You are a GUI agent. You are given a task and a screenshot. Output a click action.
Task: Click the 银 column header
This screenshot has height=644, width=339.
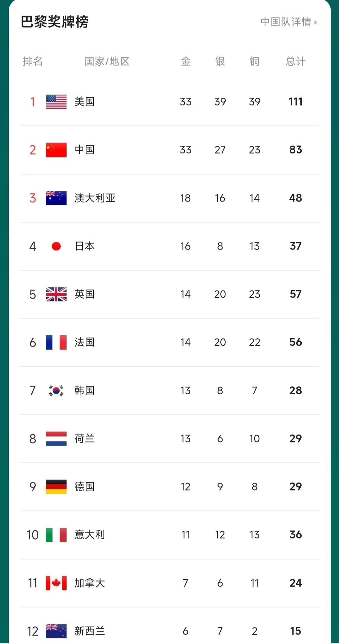click(220, 61)
